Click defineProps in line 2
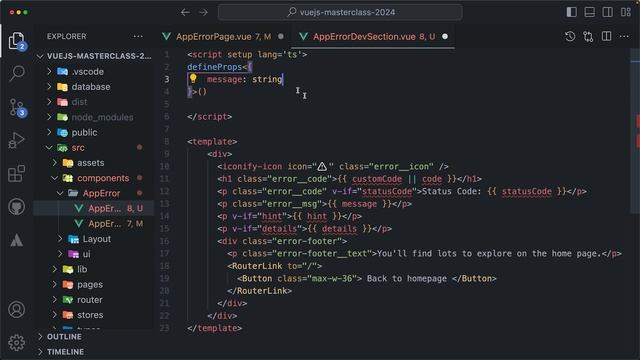 pyautogui.click(x=215, y=67)
